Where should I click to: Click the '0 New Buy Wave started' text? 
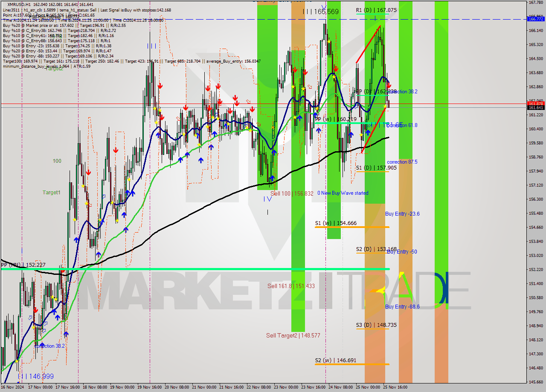point(343,193)
